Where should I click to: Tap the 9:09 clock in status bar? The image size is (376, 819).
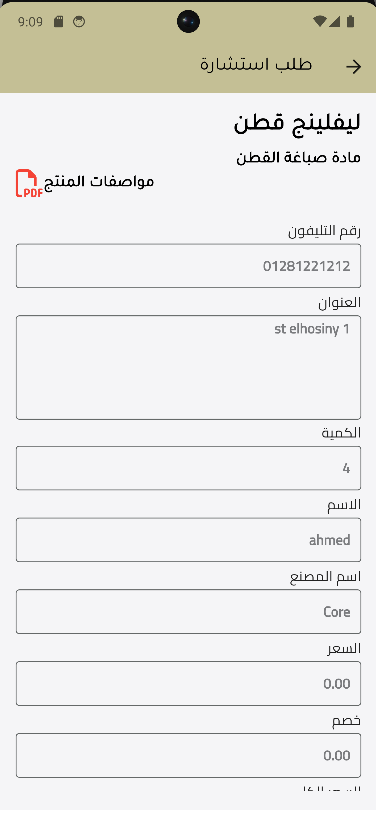point(30,21)
